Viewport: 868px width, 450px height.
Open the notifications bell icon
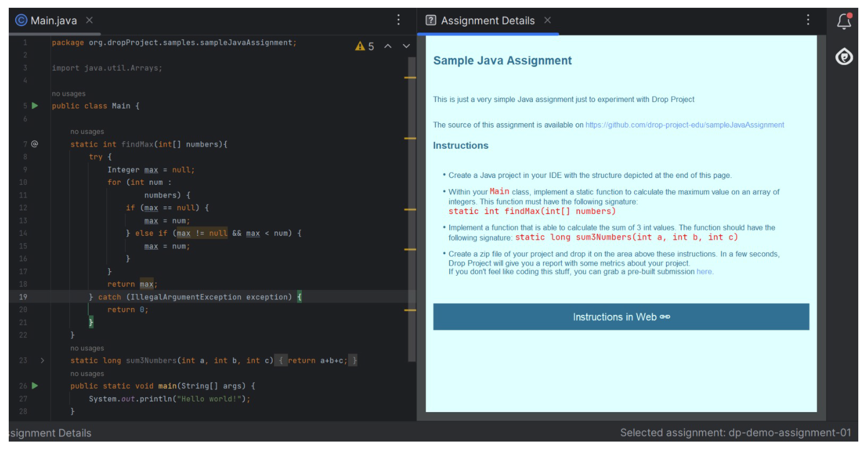coord(844,21)
